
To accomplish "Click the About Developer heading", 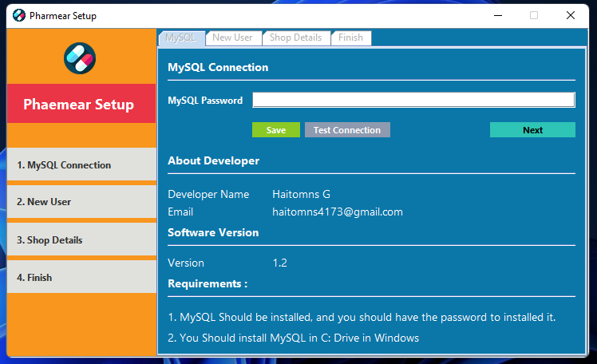I will pyautogui.click(x=214, y=160).
